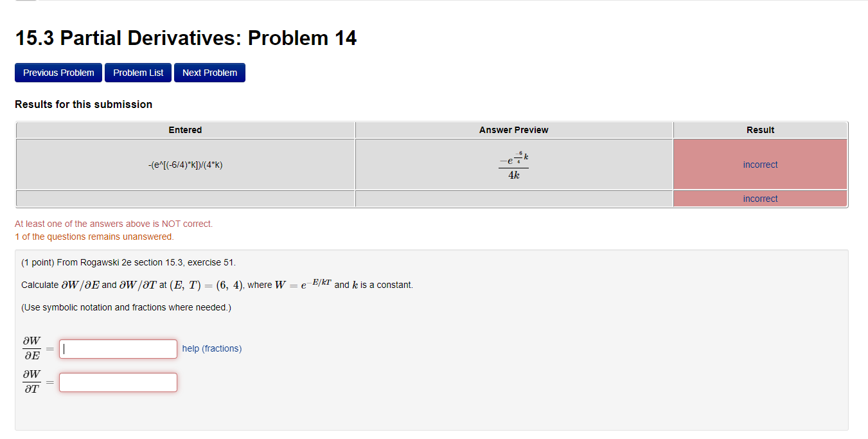Select the Result column header

(x=760, y=129)
